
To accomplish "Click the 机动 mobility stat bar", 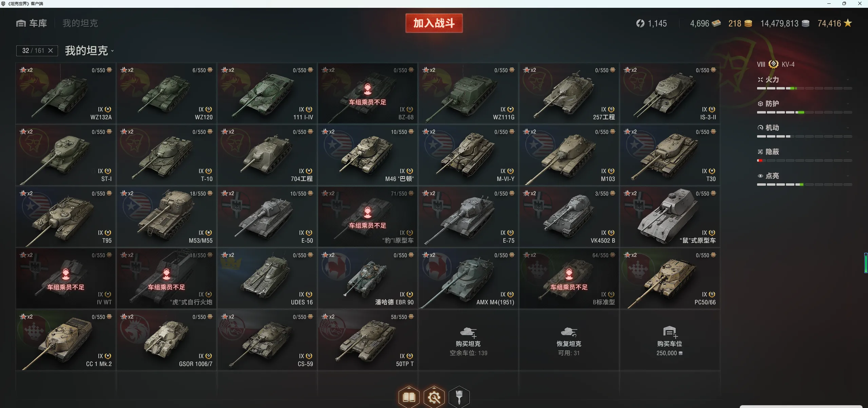I will coord(804,136).
